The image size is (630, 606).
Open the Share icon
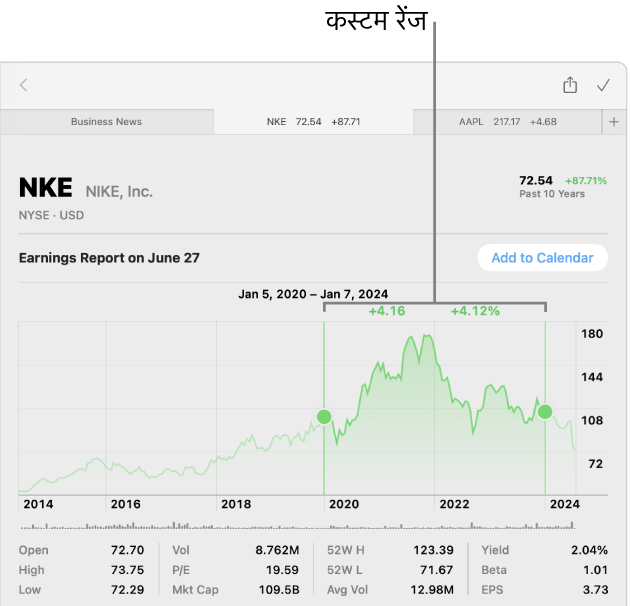click(x=570, y=85)
